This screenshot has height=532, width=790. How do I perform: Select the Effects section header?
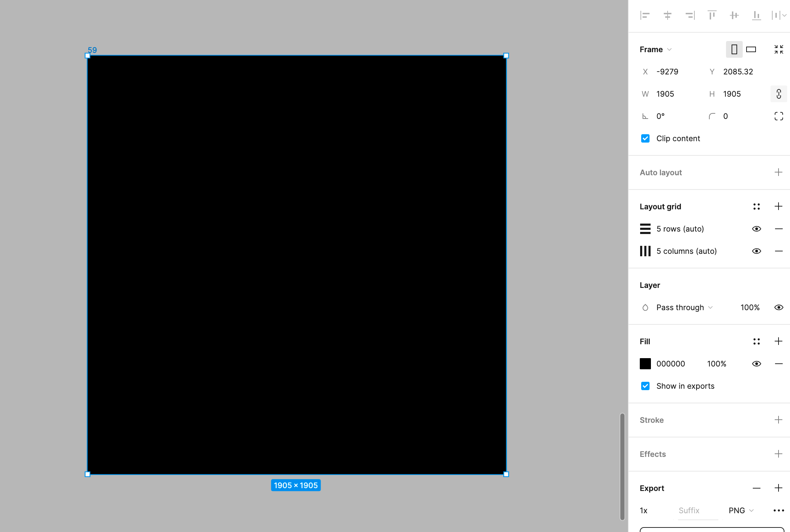(653, 454)
